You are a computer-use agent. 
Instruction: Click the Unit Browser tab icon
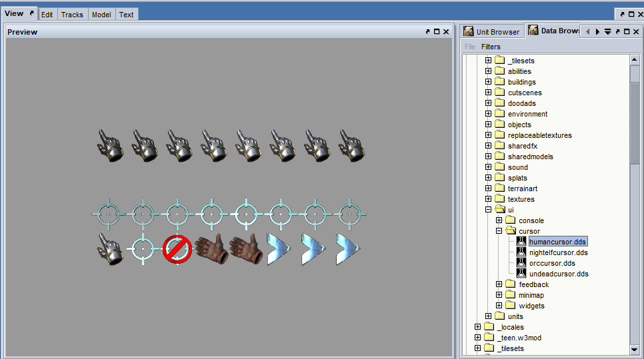click(x=469, y=31)
